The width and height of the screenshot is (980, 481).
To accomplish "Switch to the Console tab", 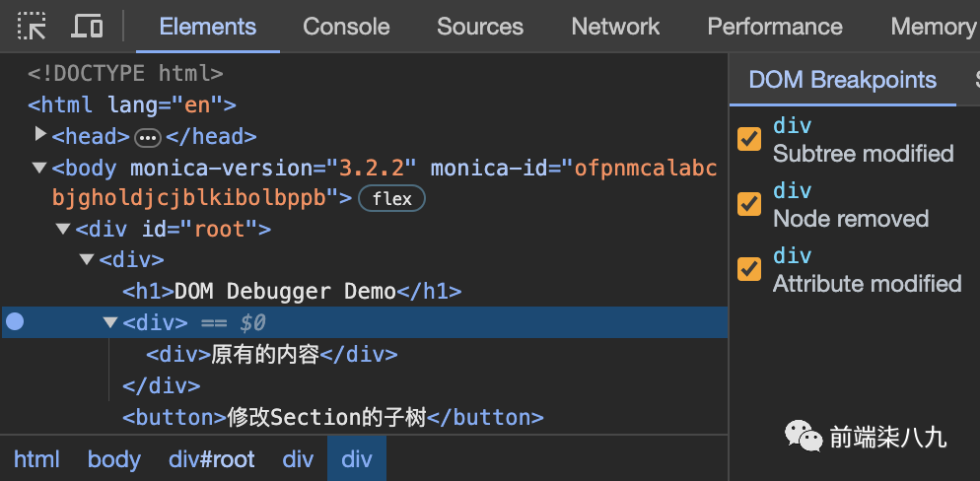I will pos(346,27).
